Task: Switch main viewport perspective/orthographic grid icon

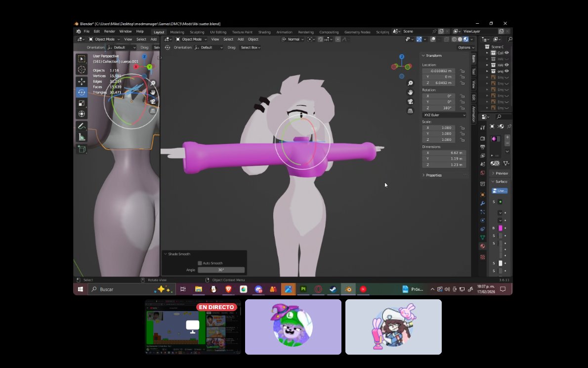Action: click(x=410, y=111)
